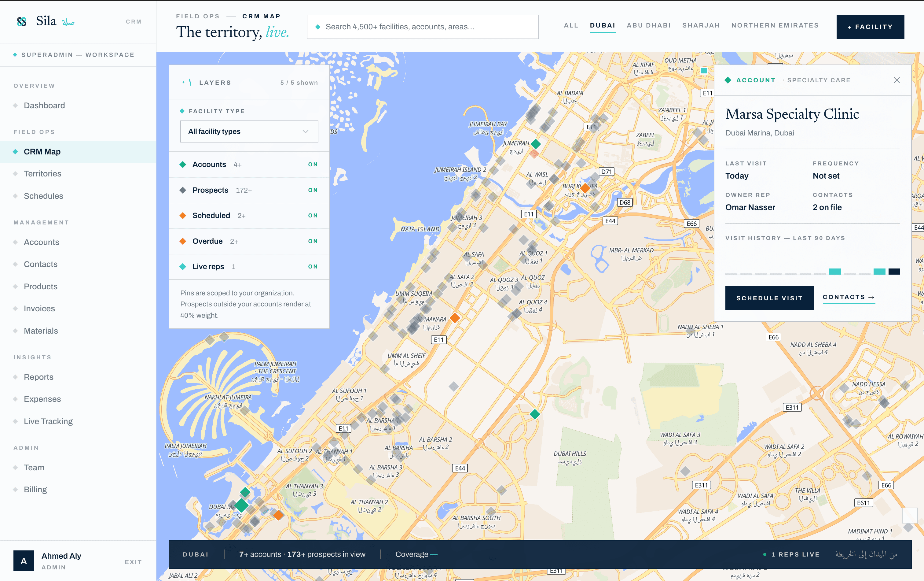The width and height of the screenshot is (924, 581).
Task: Open Accounts under Management
Action: (78, 242)
